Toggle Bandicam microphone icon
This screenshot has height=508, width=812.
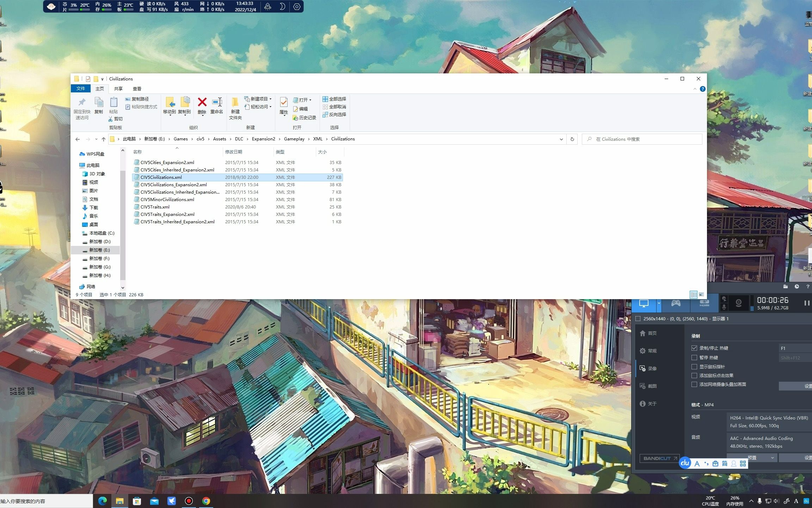[724, 307]
